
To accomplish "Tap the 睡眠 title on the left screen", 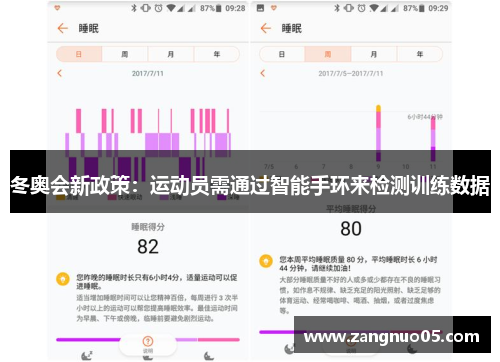I will point(89,29).
